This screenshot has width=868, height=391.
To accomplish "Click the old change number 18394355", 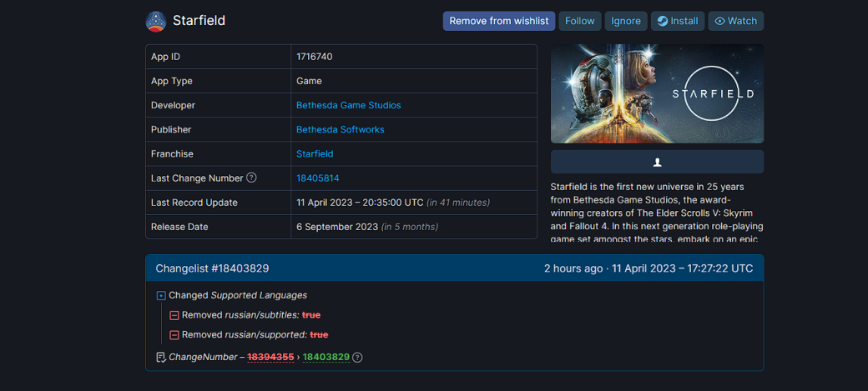I will point(270,358).
